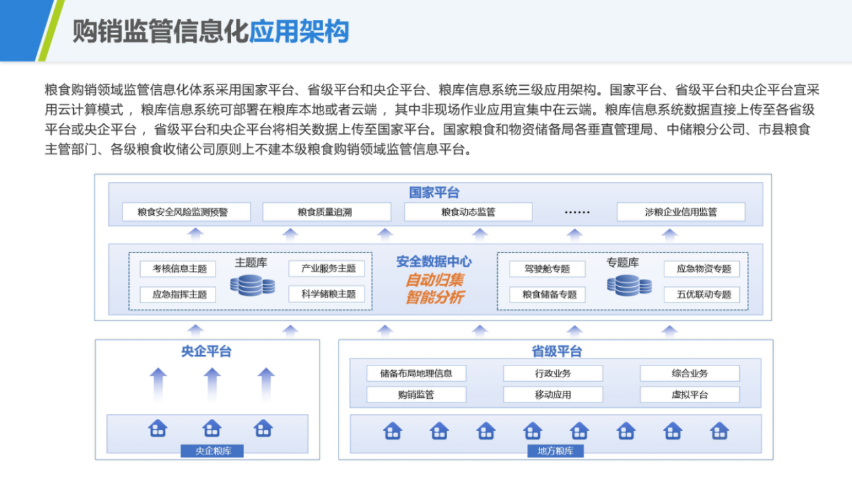Click the 粮食质量追溯 box

coord(327,212)
